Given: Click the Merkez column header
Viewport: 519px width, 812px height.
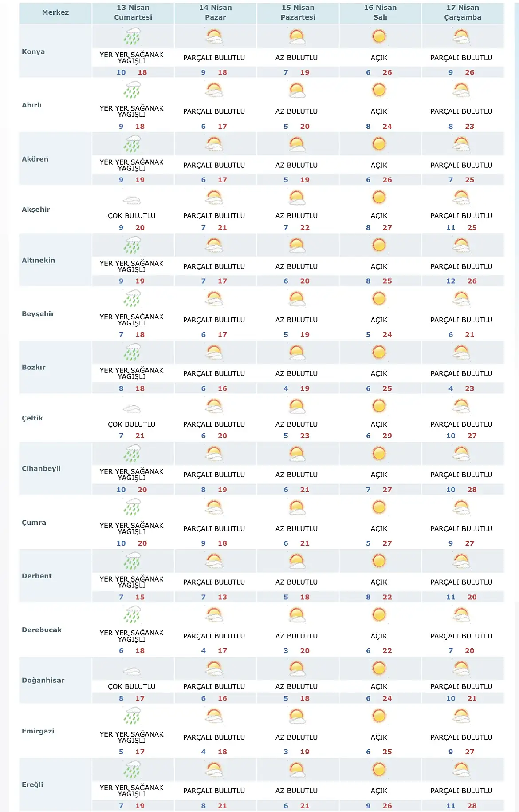Looking at the screenshot, I should (55, 12).
